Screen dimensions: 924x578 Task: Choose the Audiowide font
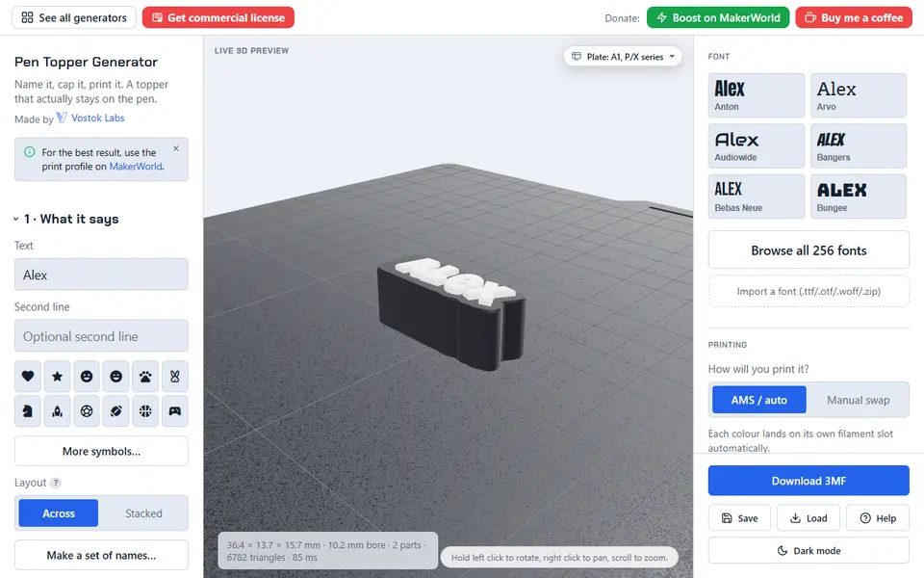click(757, 145)
